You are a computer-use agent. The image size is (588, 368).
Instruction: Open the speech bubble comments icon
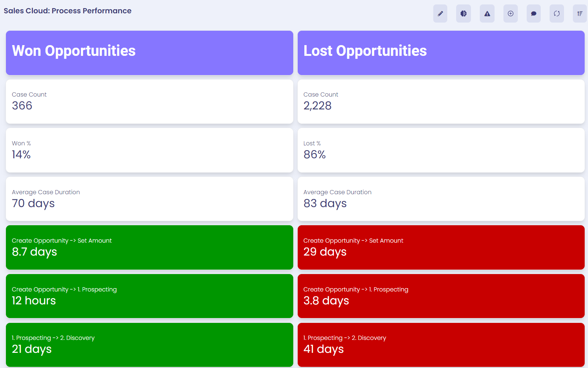click(x=534, y=14)
